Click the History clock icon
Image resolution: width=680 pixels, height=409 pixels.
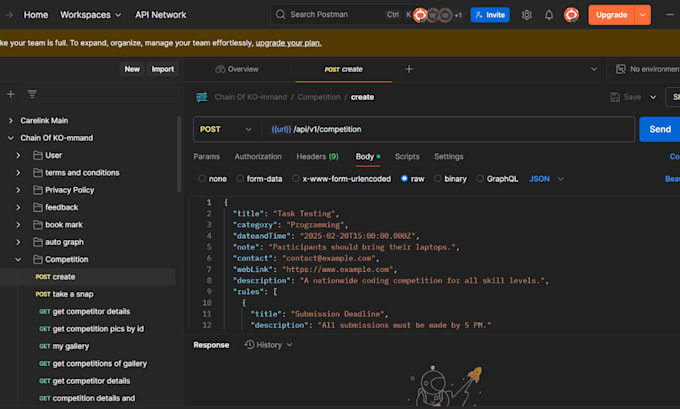(249, 344)
